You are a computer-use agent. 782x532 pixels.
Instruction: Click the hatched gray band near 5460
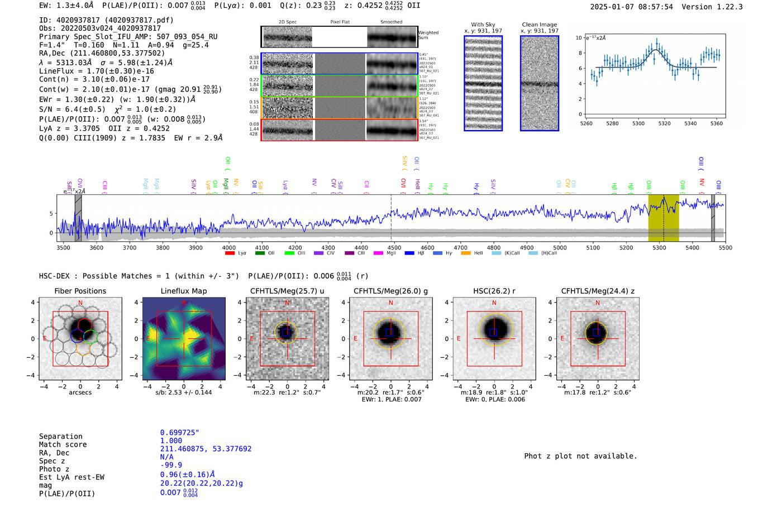(713, 218)
